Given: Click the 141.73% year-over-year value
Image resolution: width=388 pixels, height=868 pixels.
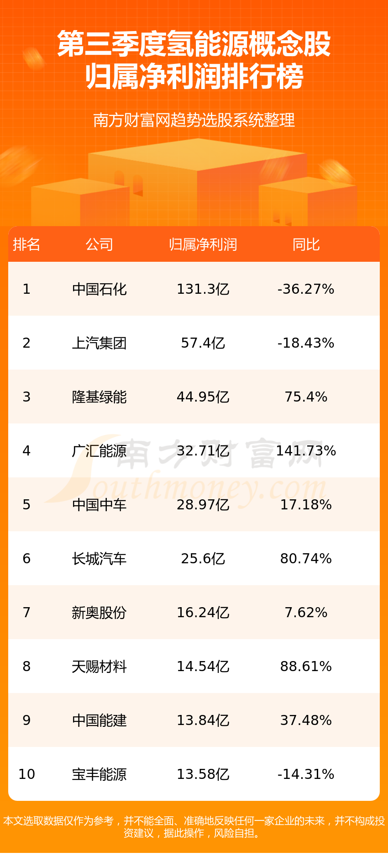Looking at the screenshot, I should coord(306,451).
